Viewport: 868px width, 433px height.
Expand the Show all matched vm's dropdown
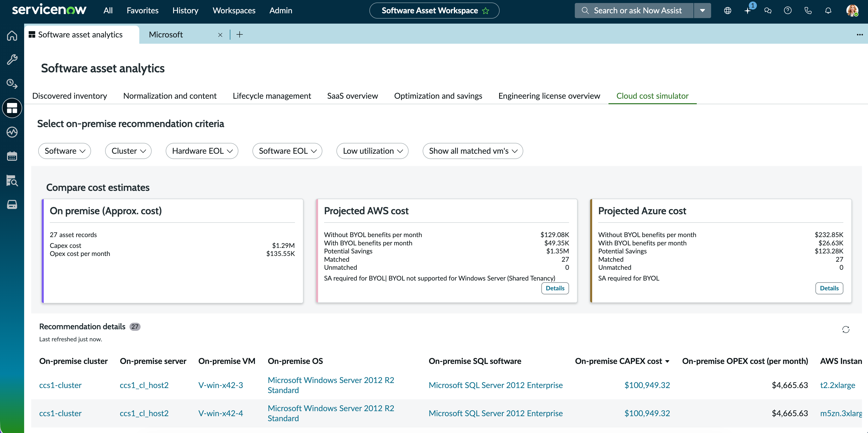pos(473,151)
